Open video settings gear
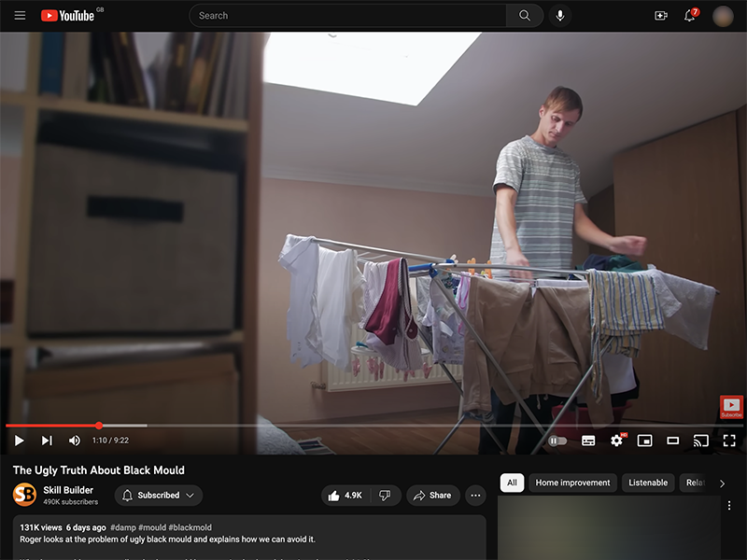Screen dimensions: 747x560 click(x=617, y=441)
